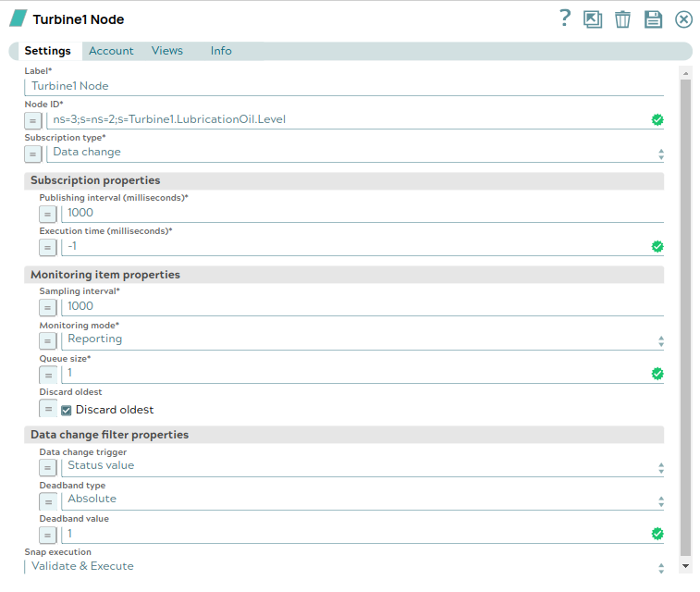
Task: Edit the Publishing interval field
Action: (x=362, y=213)
